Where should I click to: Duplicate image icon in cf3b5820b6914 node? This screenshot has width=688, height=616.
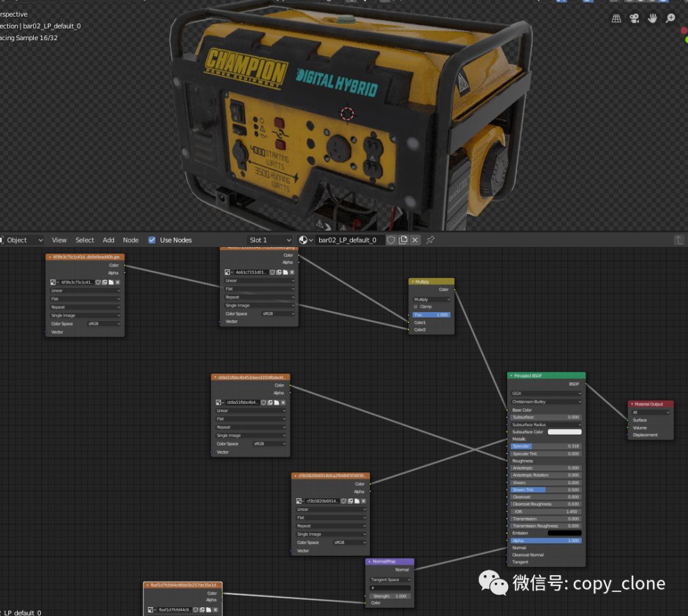coord(350,501)
